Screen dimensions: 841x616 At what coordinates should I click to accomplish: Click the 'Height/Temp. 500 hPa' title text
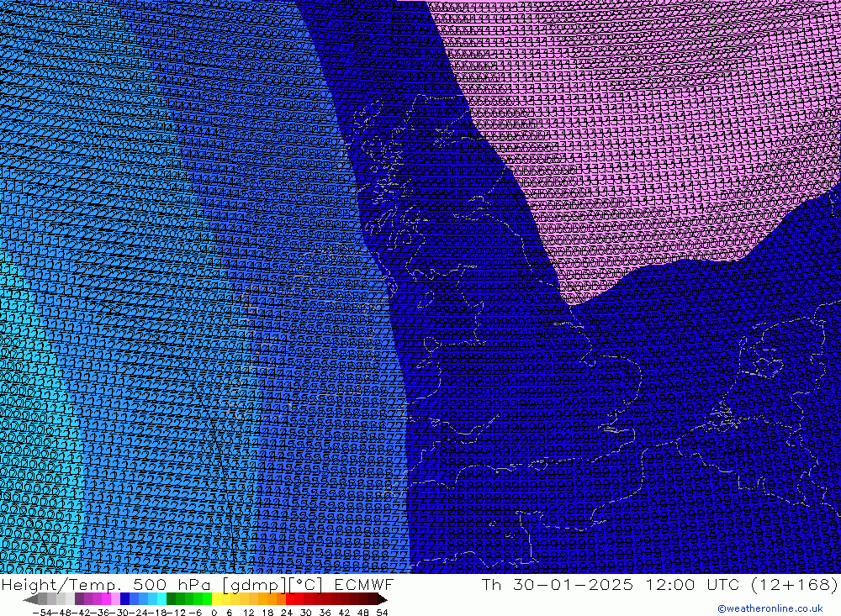(105, 584)
